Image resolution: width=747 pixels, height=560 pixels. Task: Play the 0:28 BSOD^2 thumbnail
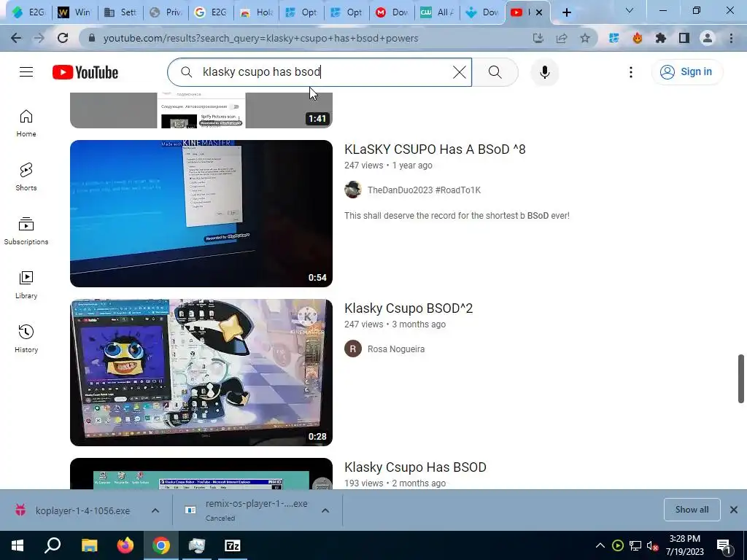[x=201, y=373]
